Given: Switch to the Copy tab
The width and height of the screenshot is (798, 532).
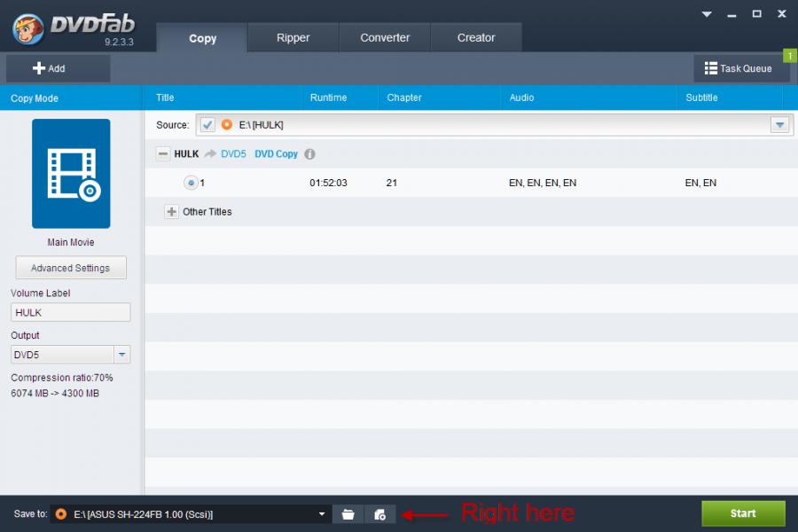Looking at the screenshot, I should (x=202, y=37).
